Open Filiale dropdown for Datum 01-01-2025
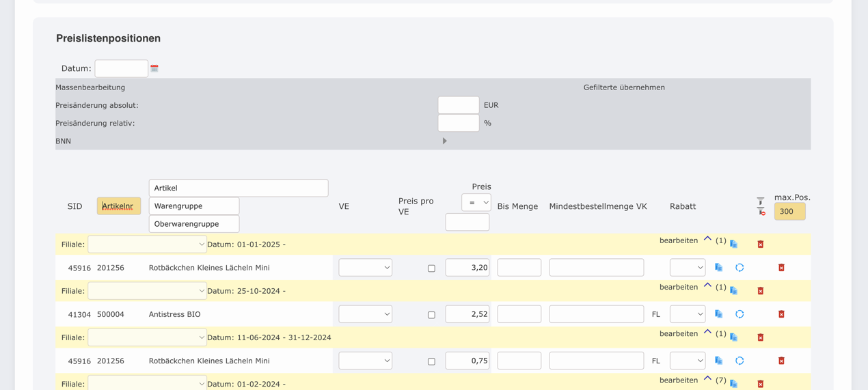 [147, 244]
